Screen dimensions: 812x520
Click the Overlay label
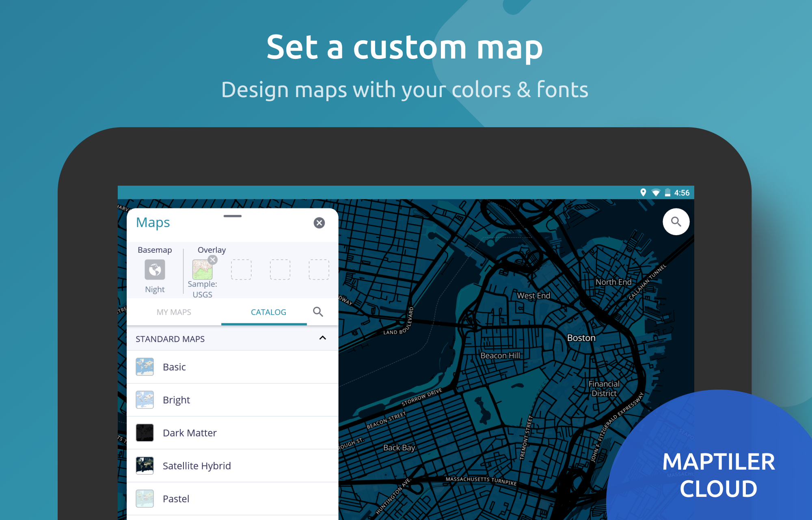point(212,250)
